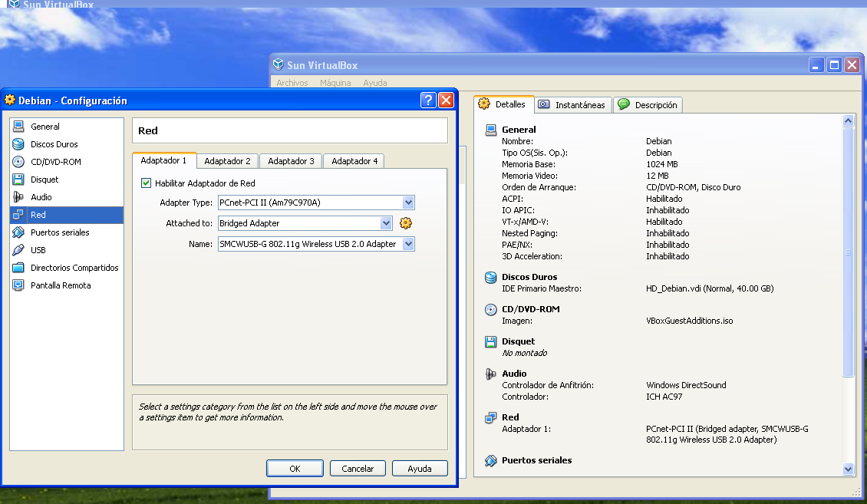Click Discos Duros heading link in details
867x504 pixels.
(529, 278)
